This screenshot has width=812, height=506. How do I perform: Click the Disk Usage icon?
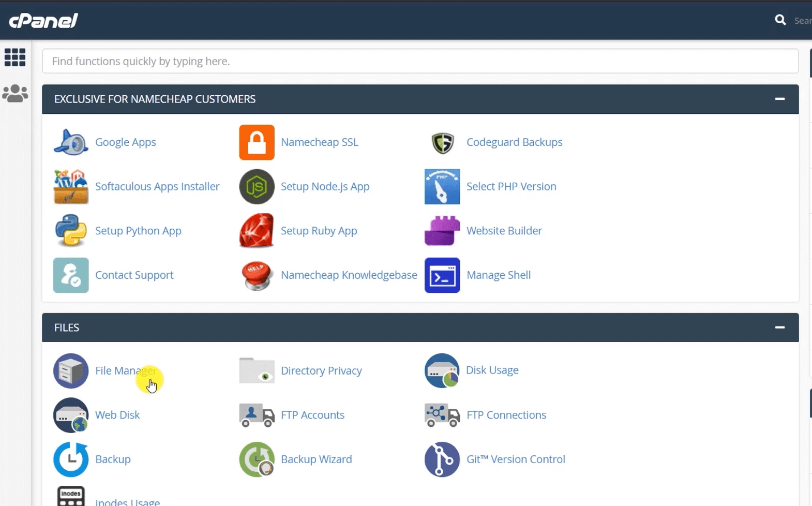tap(442, 370)
